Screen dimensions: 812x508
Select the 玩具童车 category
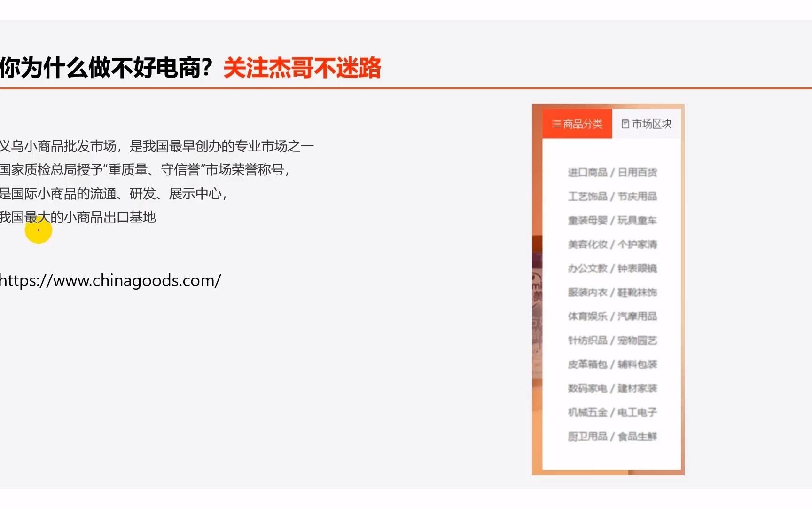click(637, 221)
